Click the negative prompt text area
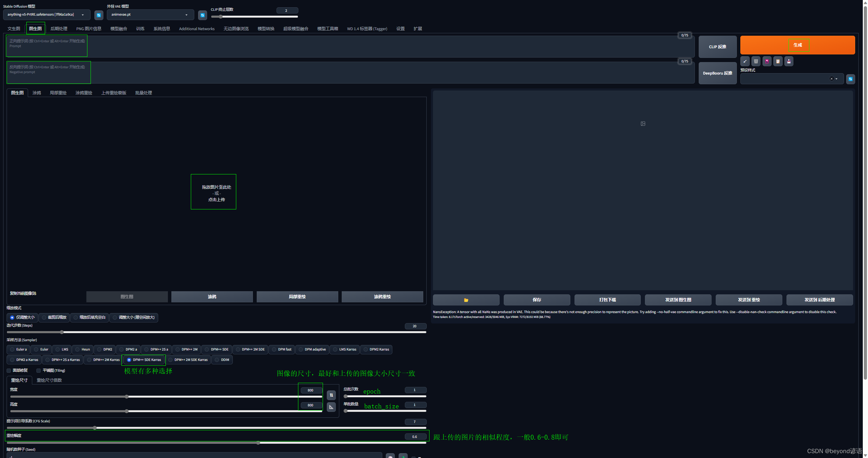 (x=350, y=72)
